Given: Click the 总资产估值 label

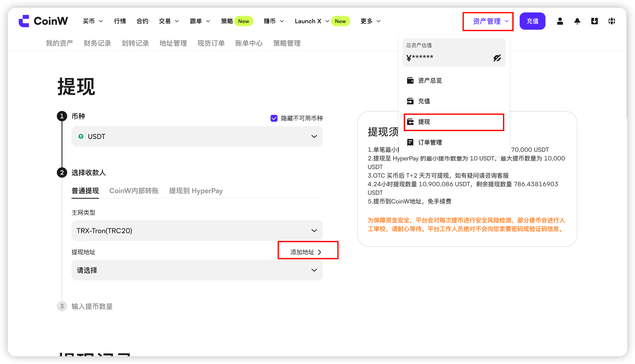Looking at the screenshot, I should 419,45.
